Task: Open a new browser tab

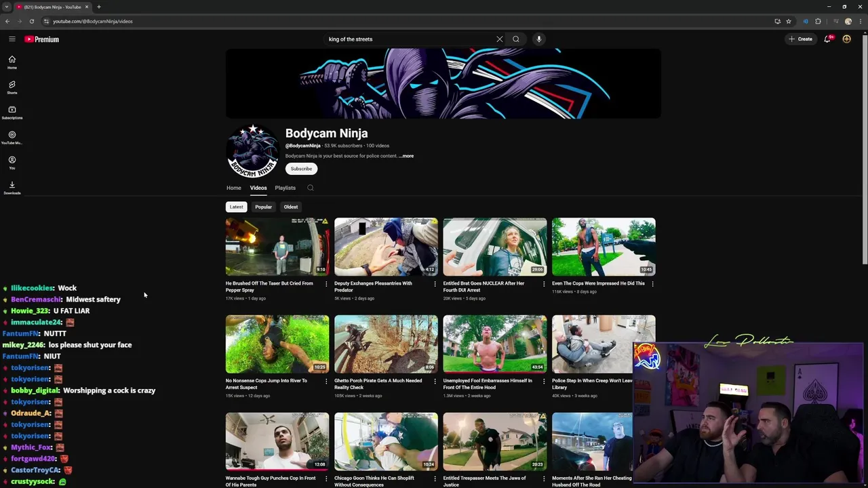Action: coord(99,7)
